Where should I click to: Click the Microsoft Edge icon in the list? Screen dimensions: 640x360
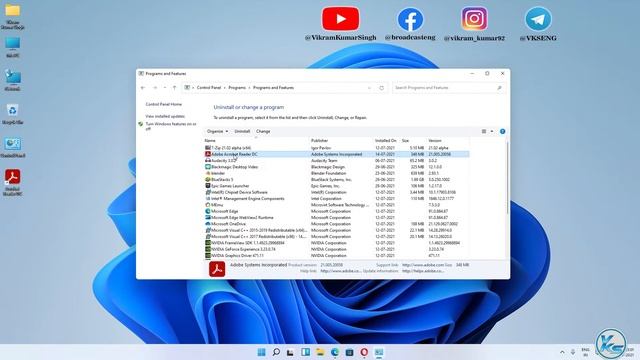[208, 211]
